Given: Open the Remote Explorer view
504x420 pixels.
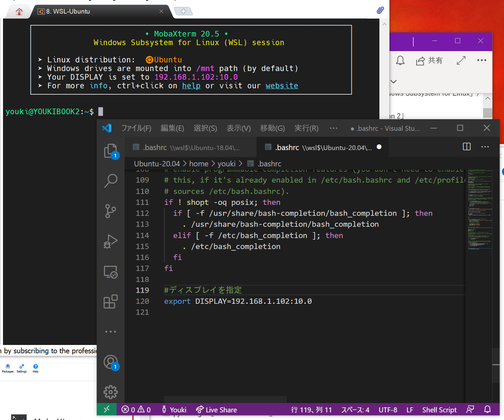Looking at the screenshot, I should (x=111, y=272).
